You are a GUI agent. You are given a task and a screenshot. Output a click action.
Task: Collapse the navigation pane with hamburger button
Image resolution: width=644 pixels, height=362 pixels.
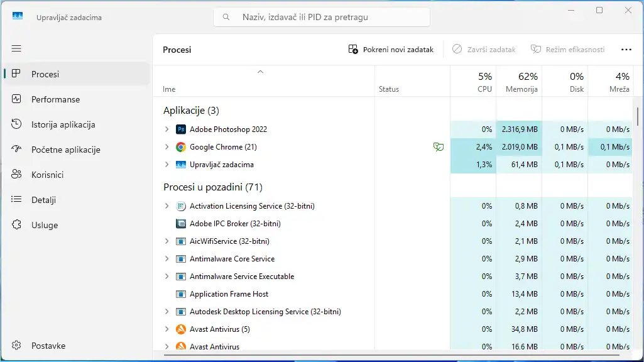click(x=16, y=48)
